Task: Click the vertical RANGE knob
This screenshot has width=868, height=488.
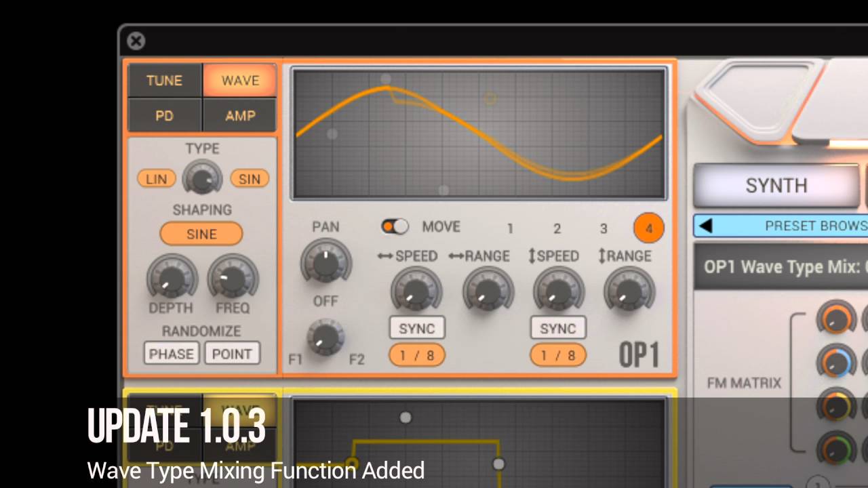Action: tap(629, 291)
